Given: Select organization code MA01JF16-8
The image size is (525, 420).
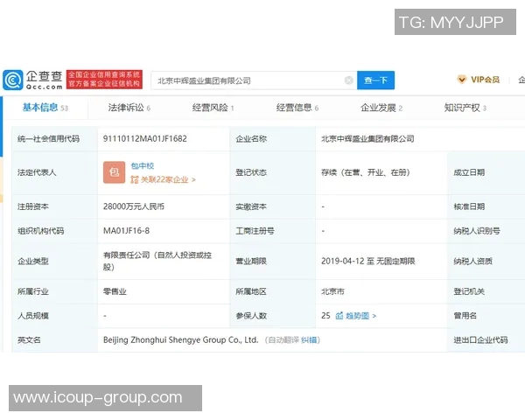Looking at the screenshot, I should [x=126, y=231].
